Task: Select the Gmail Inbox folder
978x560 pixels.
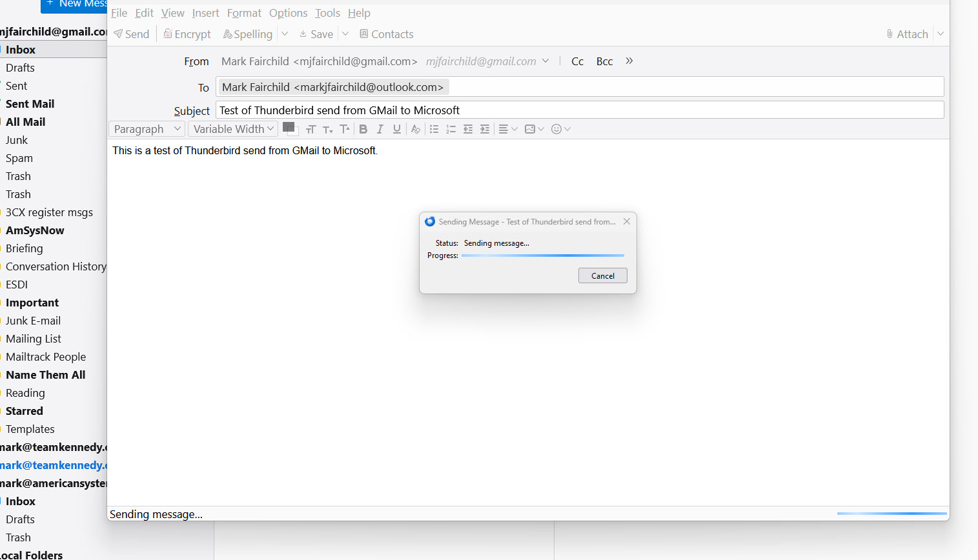Action: (21, 50)
